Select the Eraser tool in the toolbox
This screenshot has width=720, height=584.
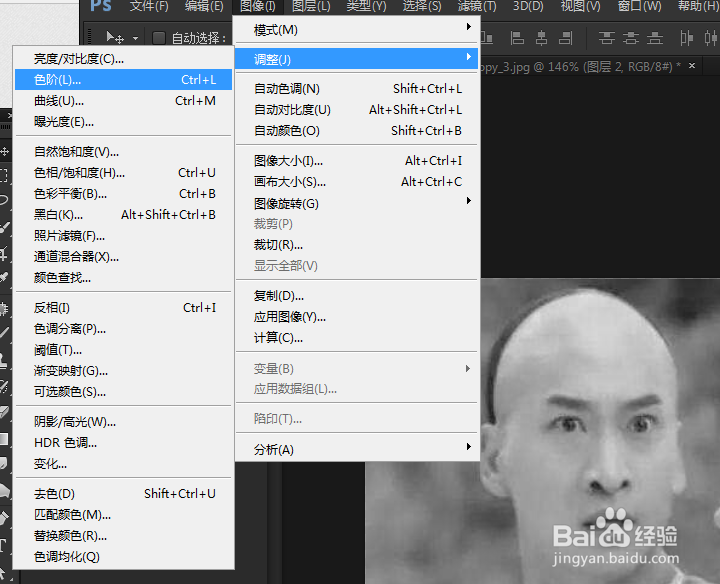pos(4,412)
